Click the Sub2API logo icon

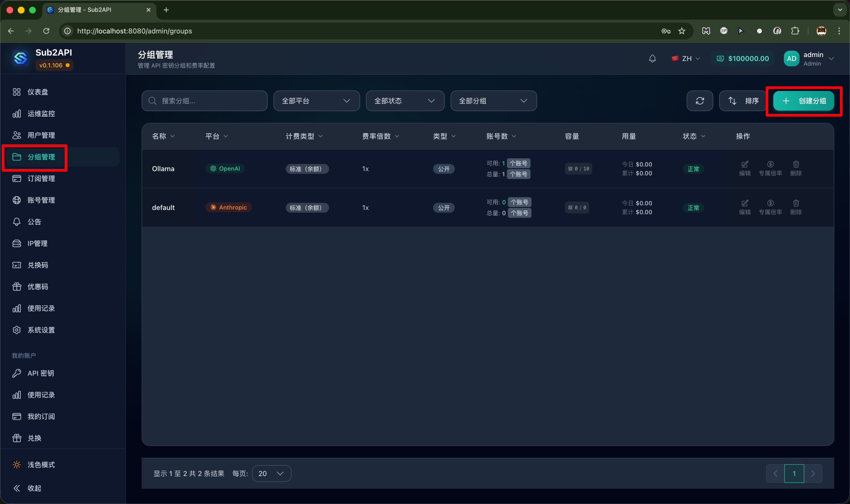click(x=20, y=58)
